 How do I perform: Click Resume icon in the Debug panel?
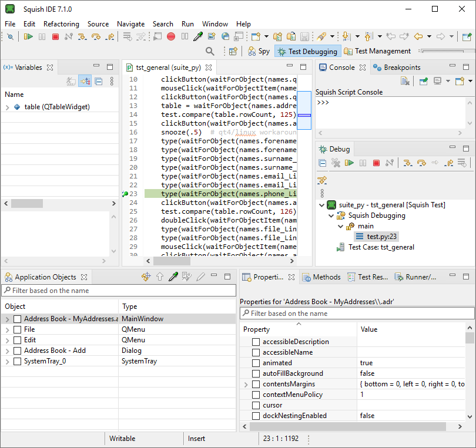349,163
